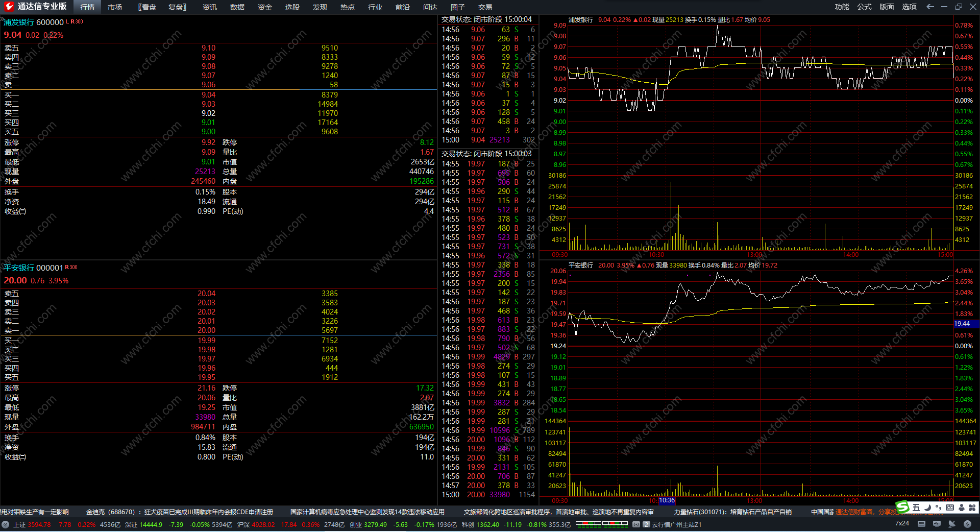Click 浦发银行 卖一 price 9.06

[x=208, y=85]
